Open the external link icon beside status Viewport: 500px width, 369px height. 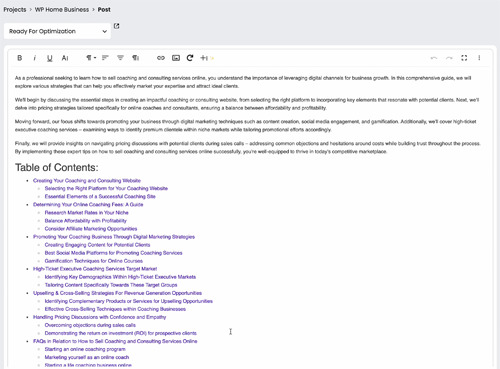(116, 26)
